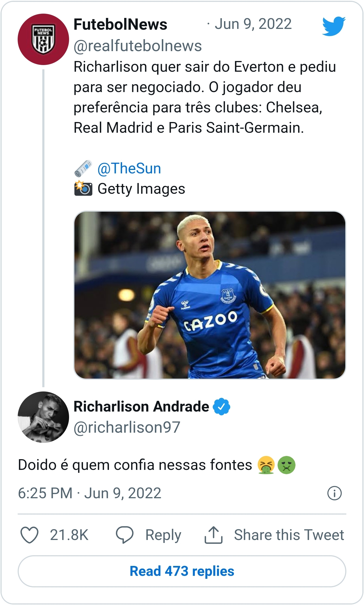
Task: Click the Share this Tweet label
Action: [289, 535]
